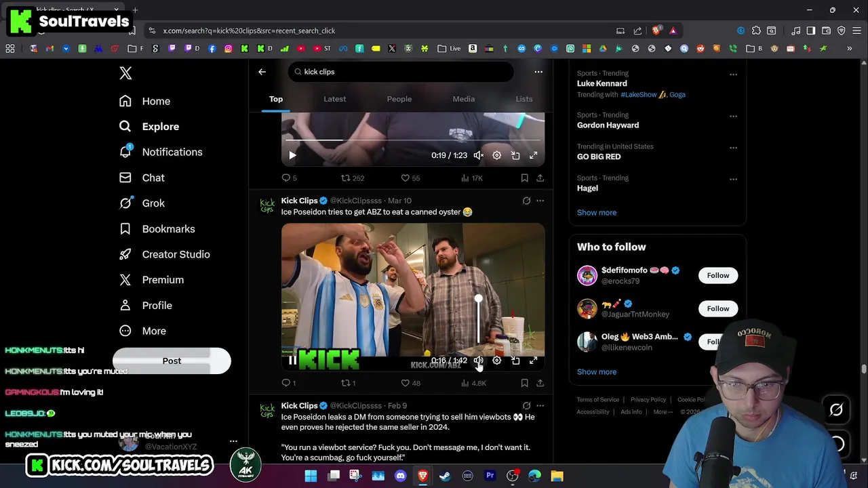The width and height of the screenshot is (868, 488).
Task: Go back using the search back arrow
Action: tap(262, 72)
